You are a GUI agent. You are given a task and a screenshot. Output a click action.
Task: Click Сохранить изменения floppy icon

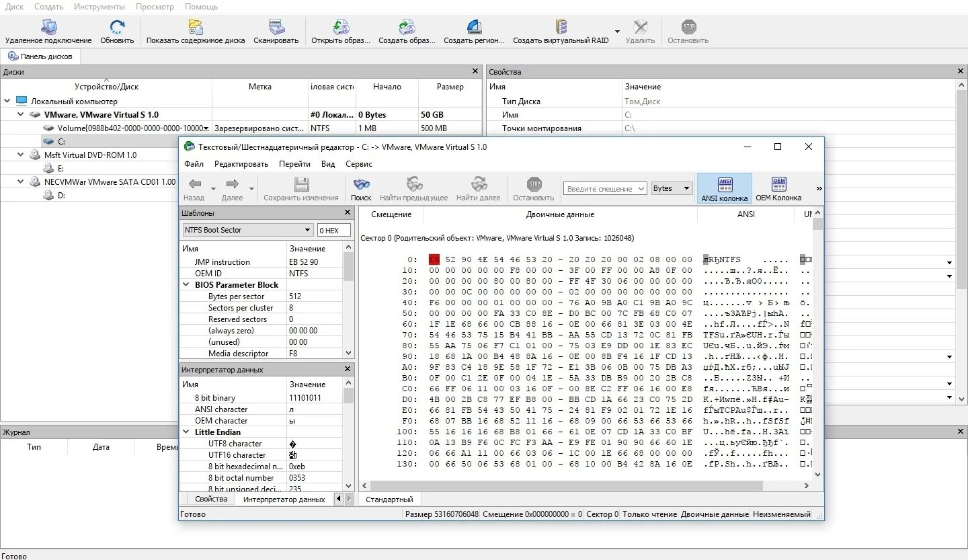point(301,184)
